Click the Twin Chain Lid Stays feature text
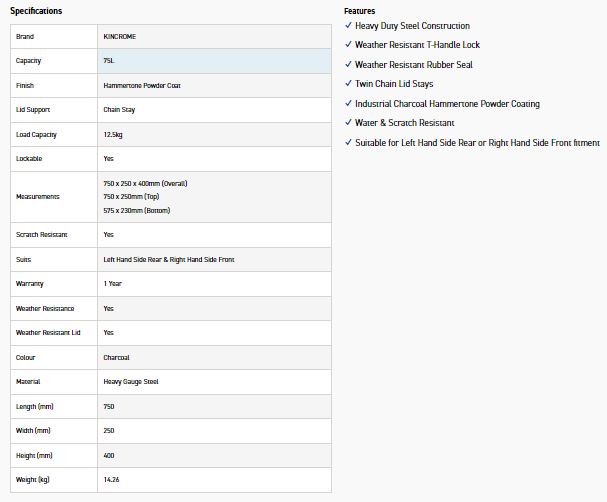 (396, 84)
